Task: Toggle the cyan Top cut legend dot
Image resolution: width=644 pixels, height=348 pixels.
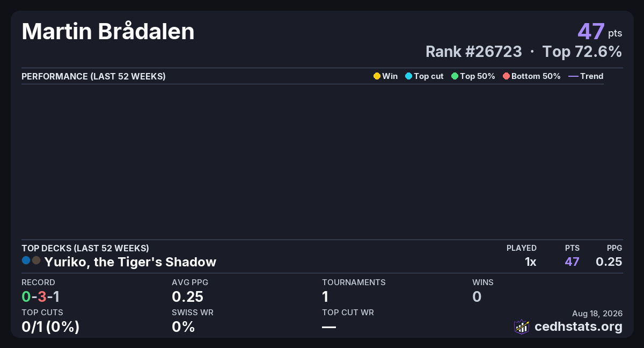Action: (408, 76)
